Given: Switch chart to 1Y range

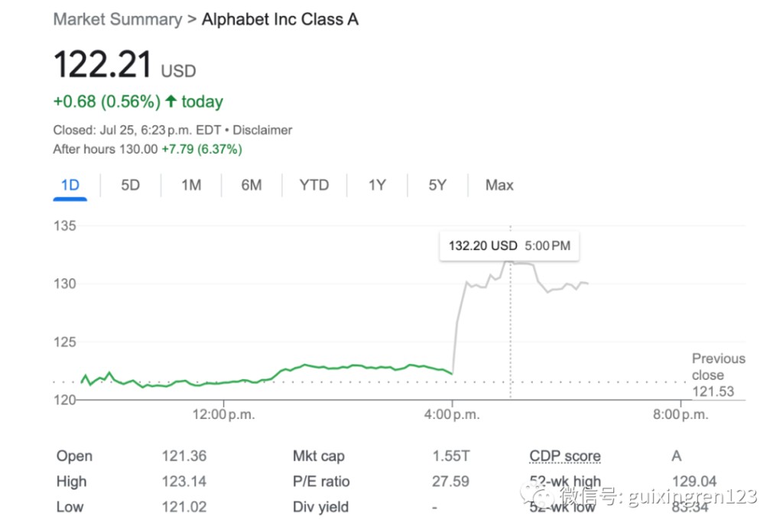Looking at the screenshot, I should pyautogui.click(x=377, y=185).
